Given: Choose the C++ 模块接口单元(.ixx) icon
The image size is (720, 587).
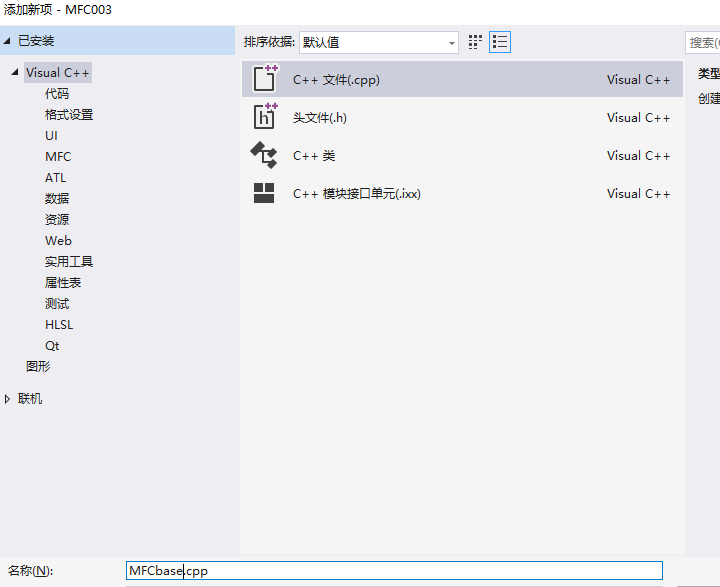Looking at the screenshot, I should 264,193.
